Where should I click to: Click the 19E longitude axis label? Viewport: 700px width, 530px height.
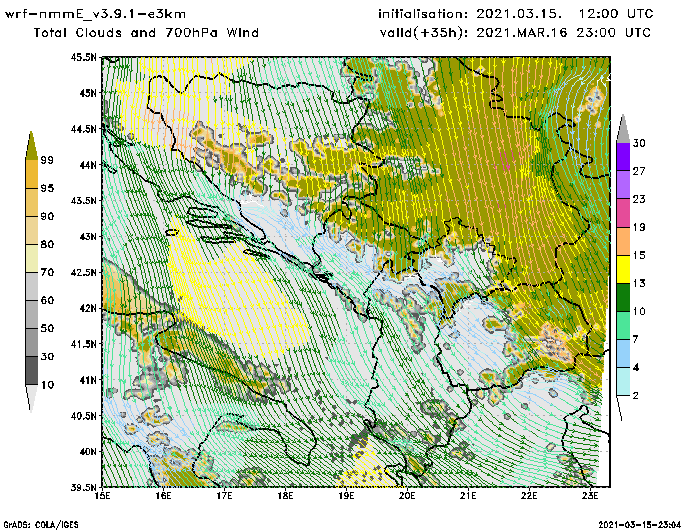pos(346,496)
